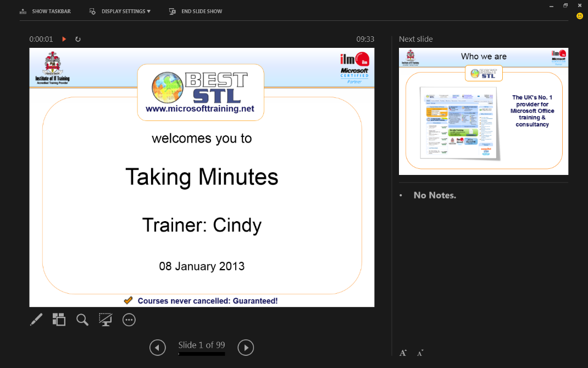The height and width of the screenshot is (368, 588).
Task: Open the pen and laser pointer tools
Action: (36, 320)
